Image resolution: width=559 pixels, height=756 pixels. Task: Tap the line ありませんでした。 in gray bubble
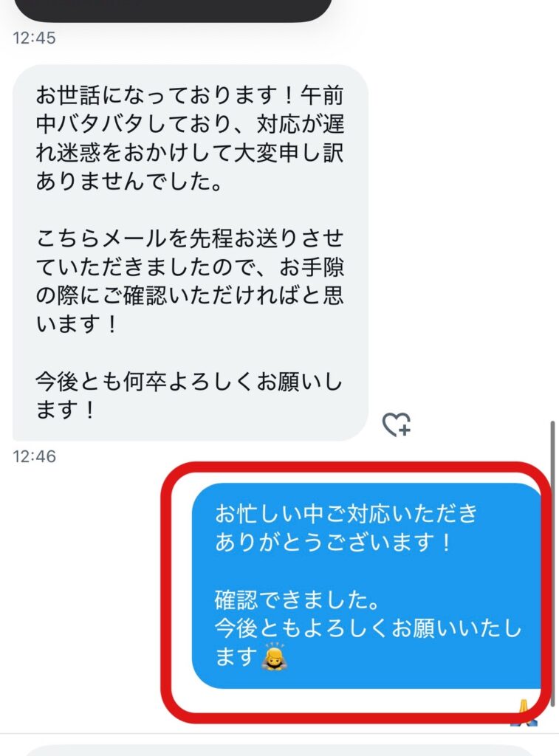pyautogui.click(x=129, y=182)
